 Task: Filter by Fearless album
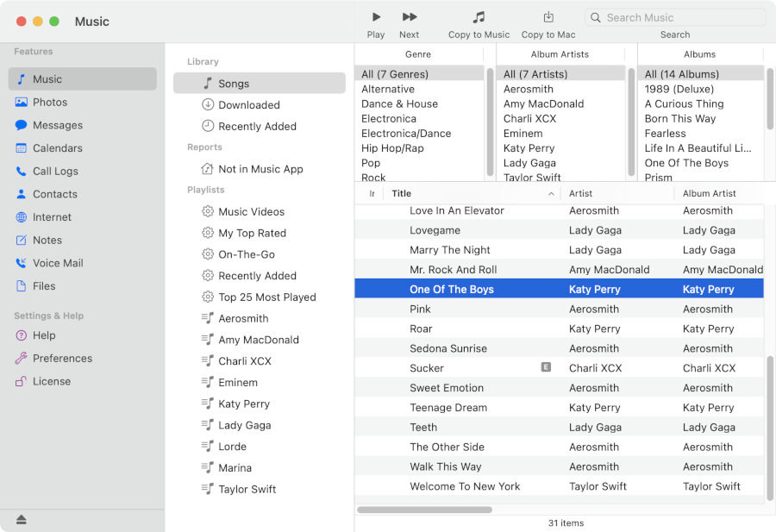[701, 134]
